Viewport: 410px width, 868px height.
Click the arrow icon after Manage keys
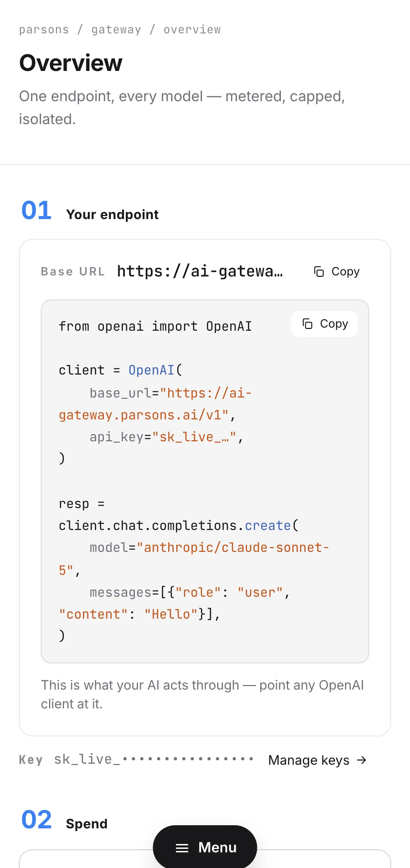coord(362,760)
